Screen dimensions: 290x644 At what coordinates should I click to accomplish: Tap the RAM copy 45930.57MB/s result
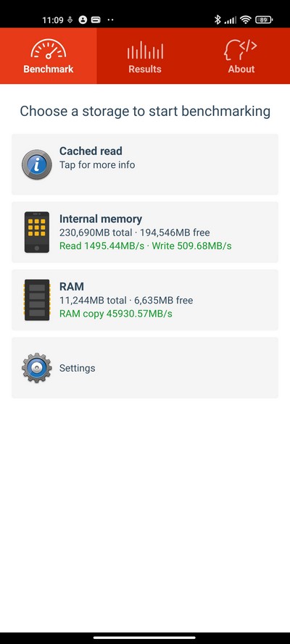click(x=116, y=314)
